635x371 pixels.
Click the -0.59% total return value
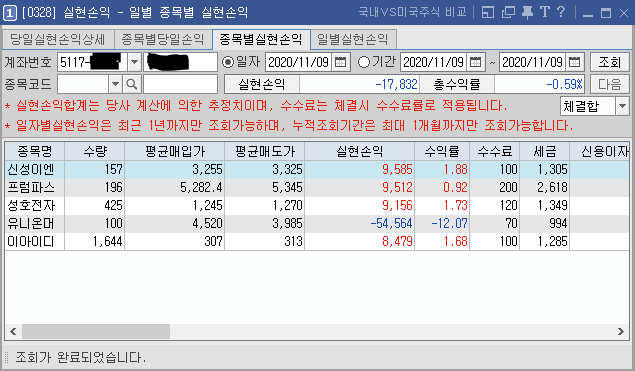click(539, 84)
